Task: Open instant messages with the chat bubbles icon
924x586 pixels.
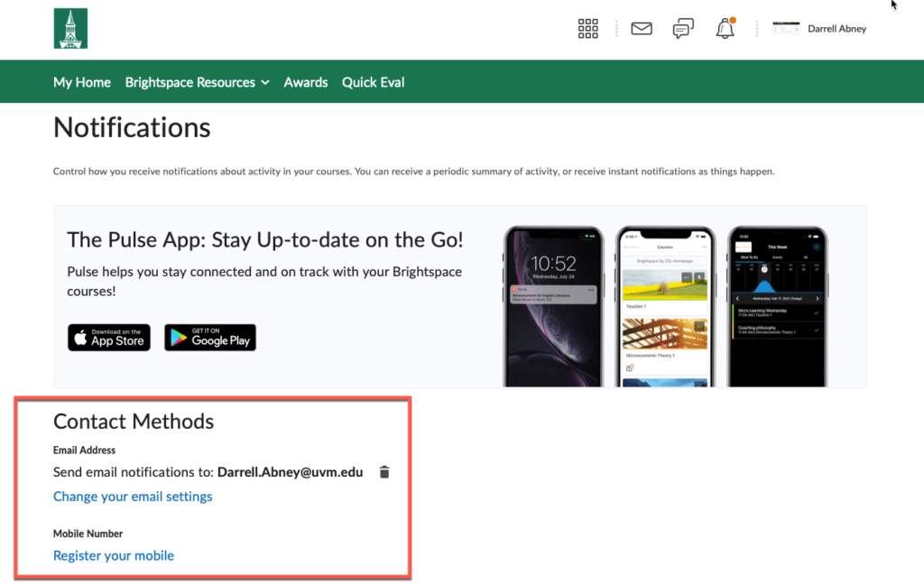Action: coord(683,28)
